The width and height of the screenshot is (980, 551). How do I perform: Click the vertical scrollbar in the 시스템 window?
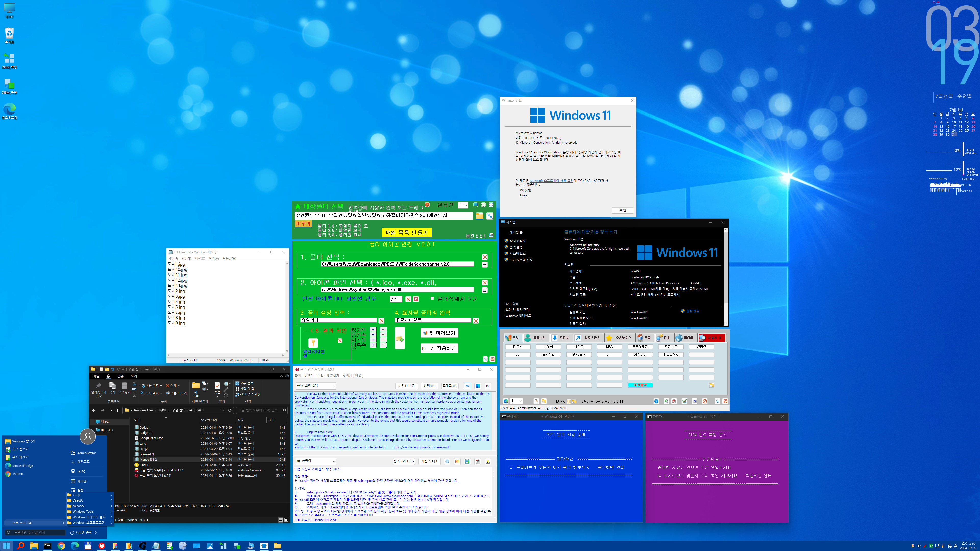point(725,277)
